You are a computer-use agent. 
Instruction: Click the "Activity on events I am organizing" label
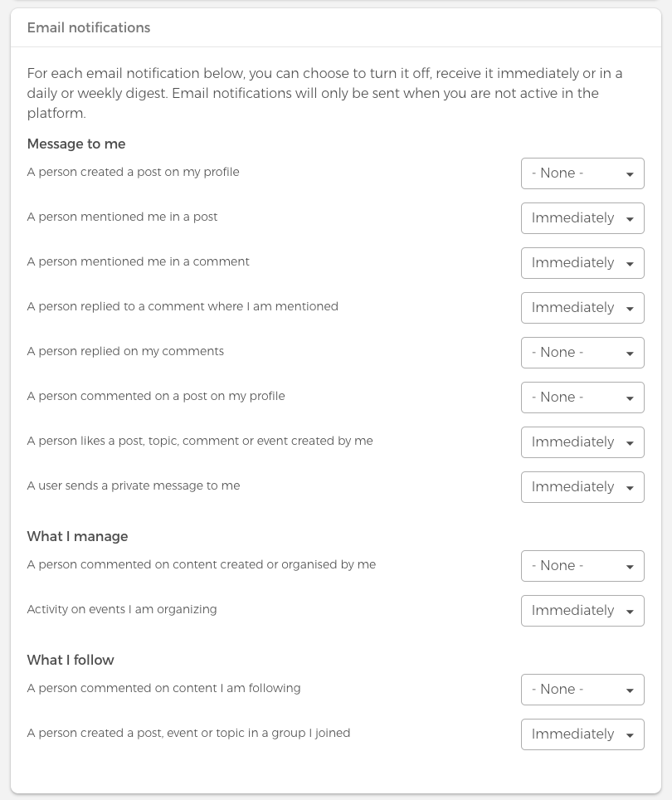[x=122, y=609]
